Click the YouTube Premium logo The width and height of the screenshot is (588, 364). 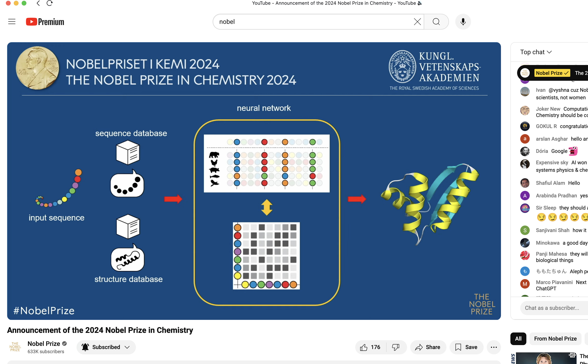45,22
